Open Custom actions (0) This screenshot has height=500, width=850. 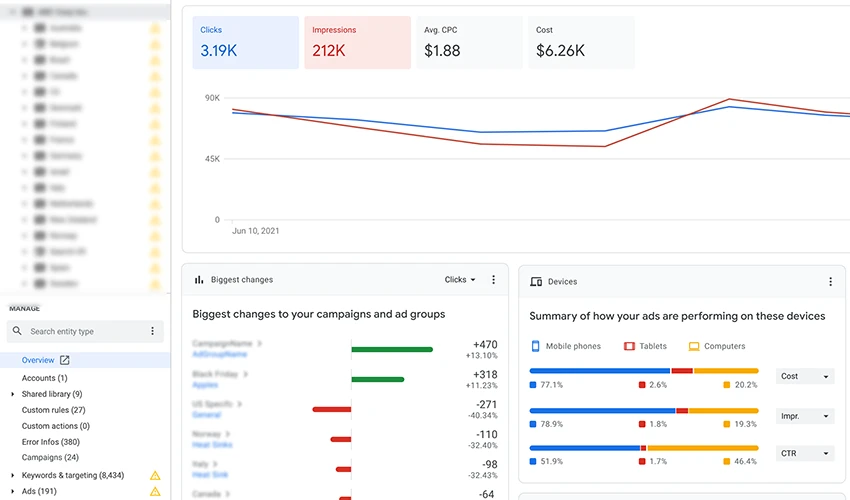click(x=56, y=426)
